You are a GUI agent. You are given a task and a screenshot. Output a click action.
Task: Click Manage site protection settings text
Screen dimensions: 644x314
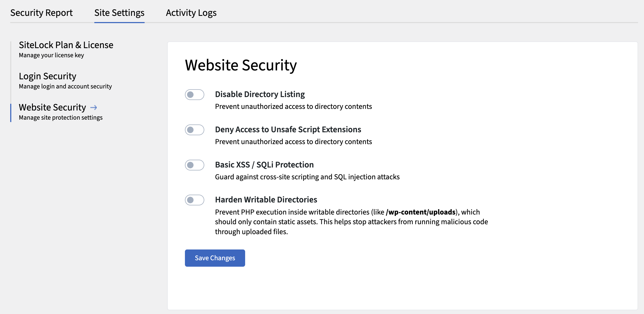click(x=60, y=117)
